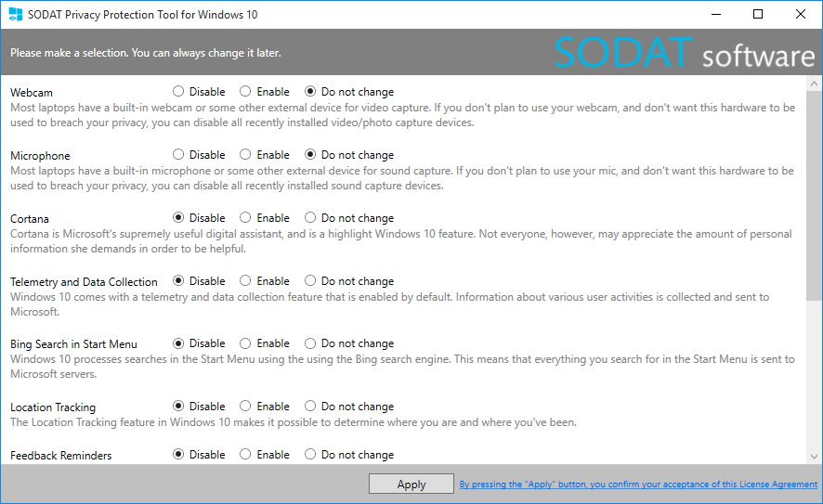Image resolution: width=823 pixels, height=504 pixels.
Task: Disable Feedback Reminders
Action: point(199,455)
